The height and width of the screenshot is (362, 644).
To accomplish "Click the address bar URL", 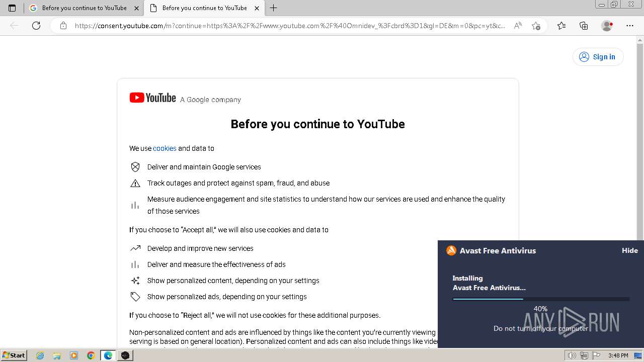I will pyautogui.click(x=290, y=26).
